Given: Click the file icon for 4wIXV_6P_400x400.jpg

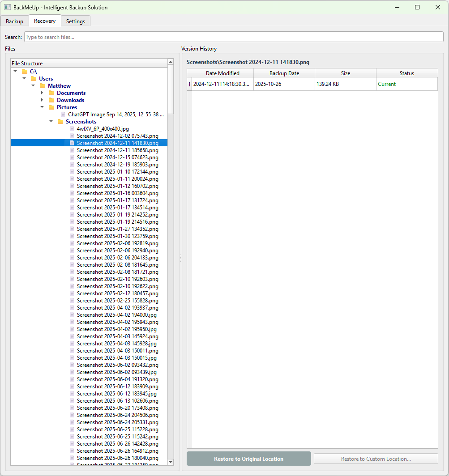Looking at the screenshot, I should 72,129.
